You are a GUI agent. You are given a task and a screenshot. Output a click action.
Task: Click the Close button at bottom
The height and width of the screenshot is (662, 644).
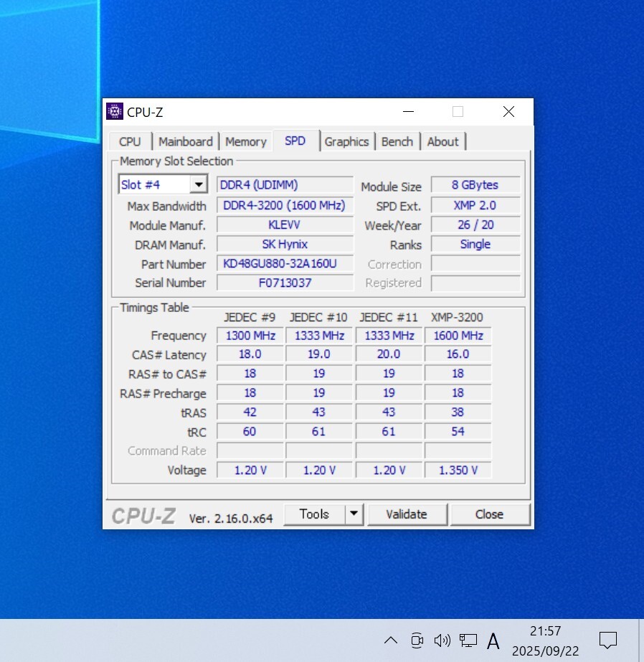[490, 514]
